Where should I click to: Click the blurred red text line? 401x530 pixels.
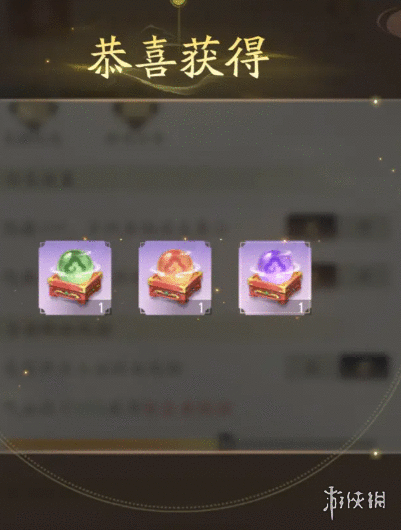[x=188, y=408]
